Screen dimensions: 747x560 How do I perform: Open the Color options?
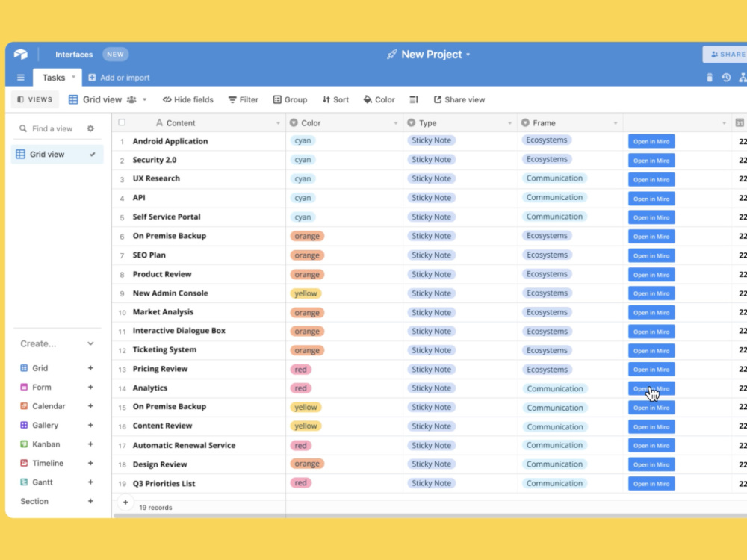[379, 99]
